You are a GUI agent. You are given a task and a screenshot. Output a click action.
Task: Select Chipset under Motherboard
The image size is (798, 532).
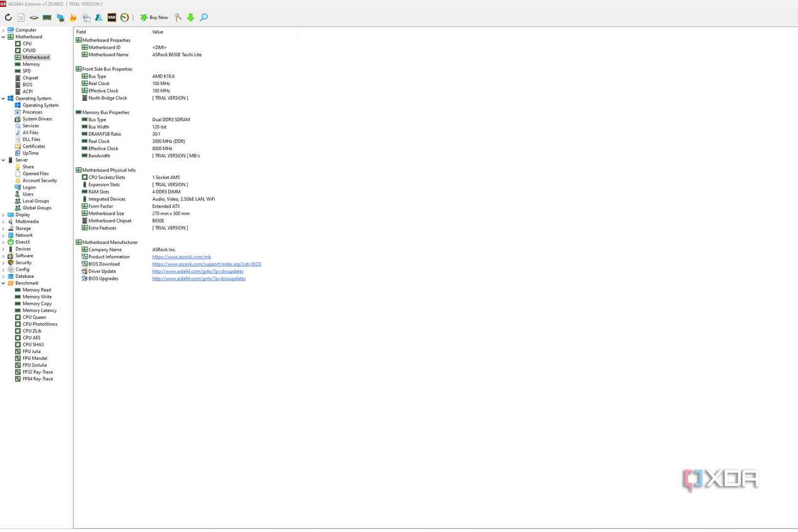tap(30, 78)
